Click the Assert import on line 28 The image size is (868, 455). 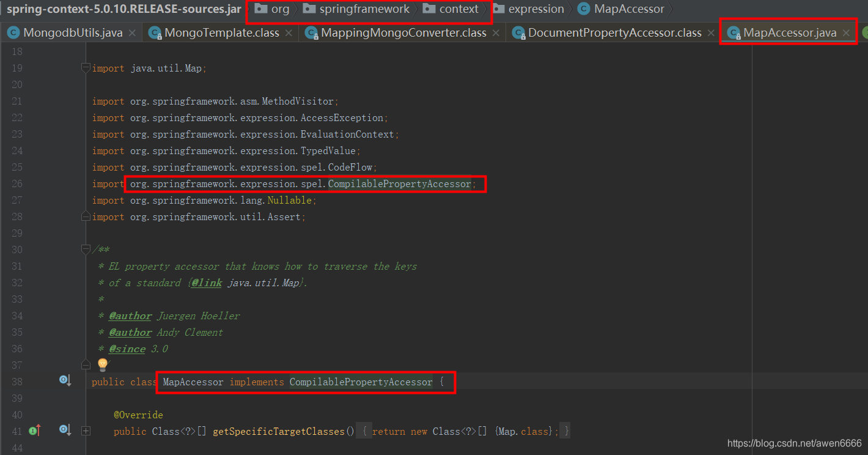tap(199, 217)
